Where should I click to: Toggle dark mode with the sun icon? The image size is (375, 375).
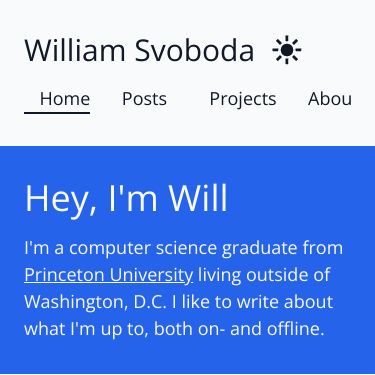287,50
